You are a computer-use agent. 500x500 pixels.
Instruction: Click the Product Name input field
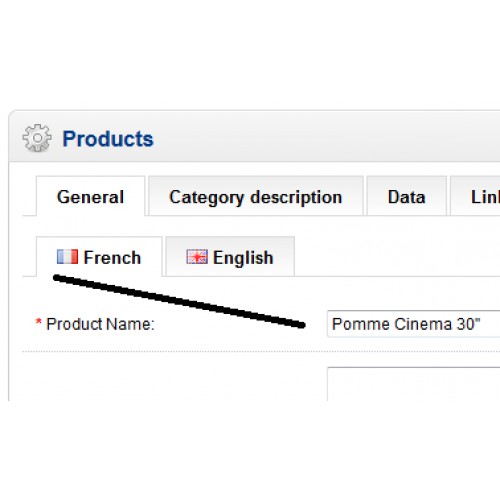pos(414,324)
